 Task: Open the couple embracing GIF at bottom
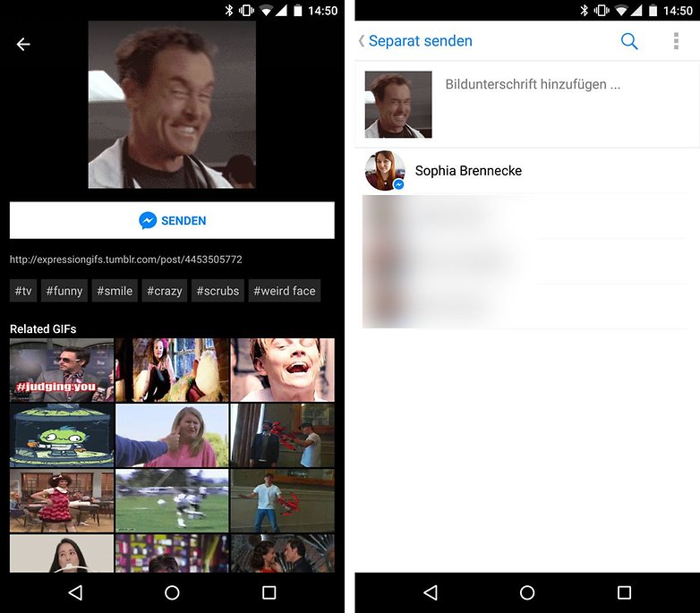[282, 554]
